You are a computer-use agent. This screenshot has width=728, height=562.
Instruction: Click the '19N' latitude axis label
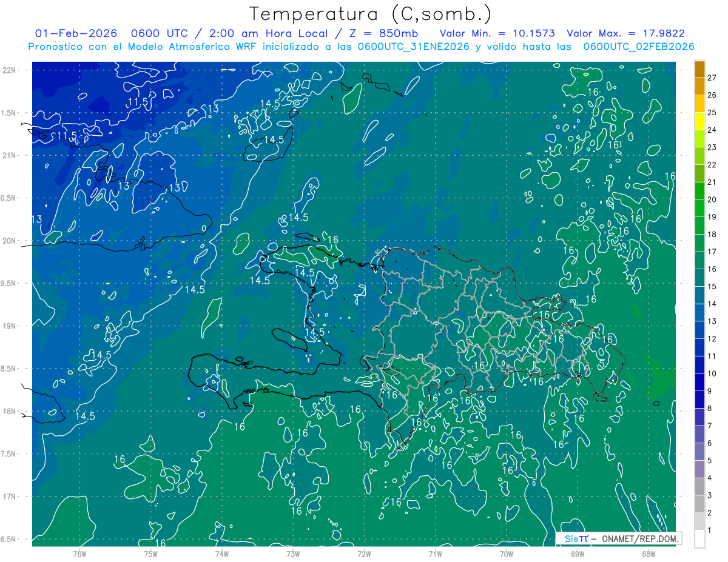pyautogui.click(x=8, y=326)
